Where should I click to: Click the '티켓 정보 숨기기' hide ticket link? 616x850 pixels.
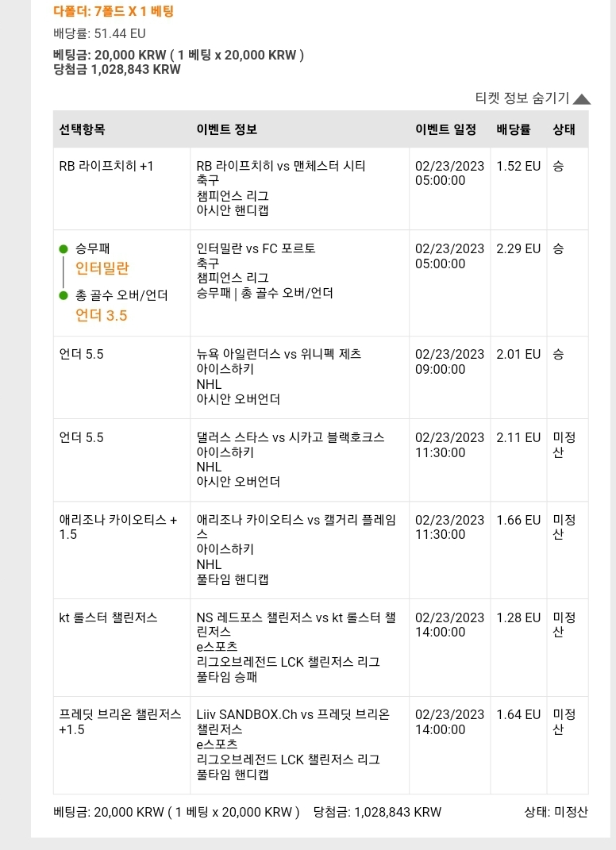(522, 98)
